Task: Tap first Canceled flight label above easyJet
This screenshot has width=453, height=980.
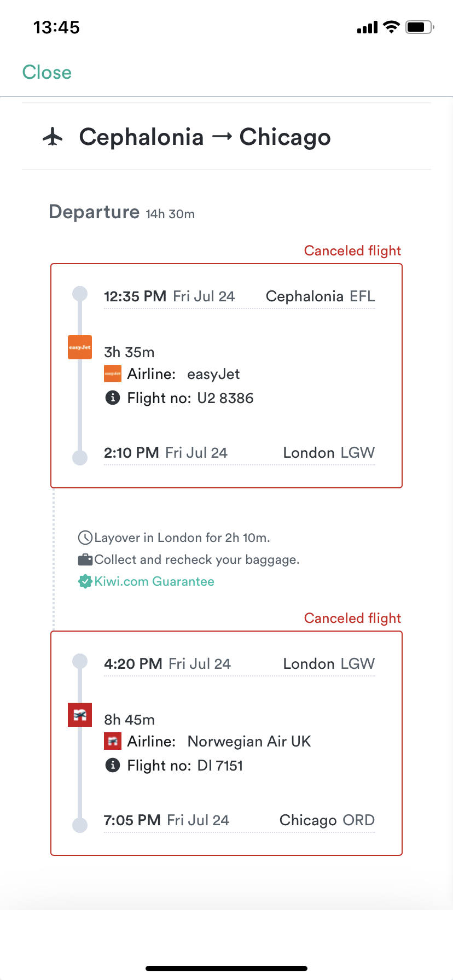Action: (352, 250)
